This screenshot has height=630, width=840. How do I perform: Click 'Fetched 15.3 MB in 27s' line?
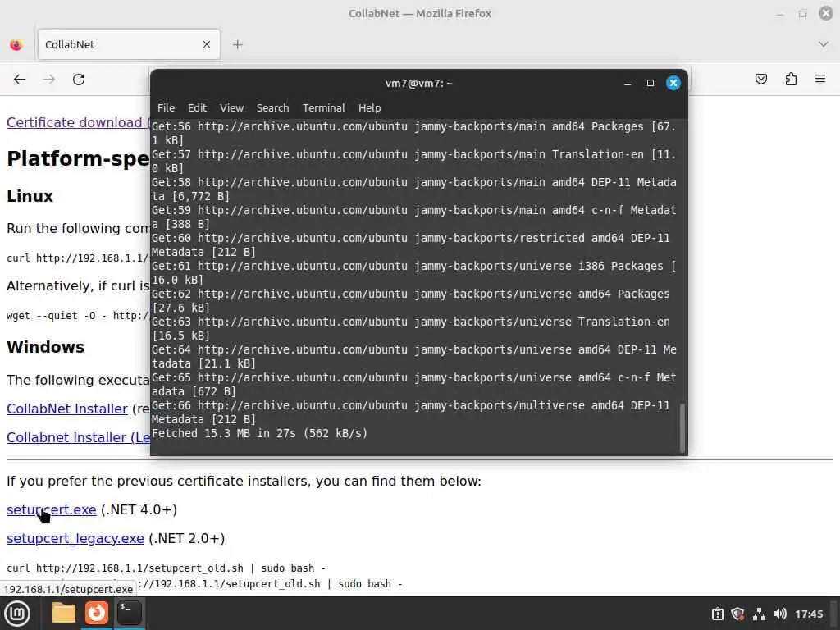[260, 433]
